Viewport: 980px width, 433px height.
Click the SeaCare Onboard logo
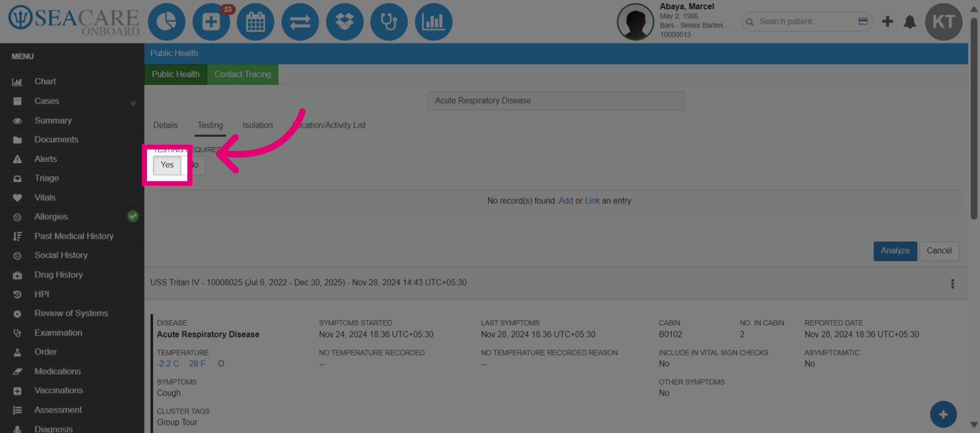[x=73, y=21]
